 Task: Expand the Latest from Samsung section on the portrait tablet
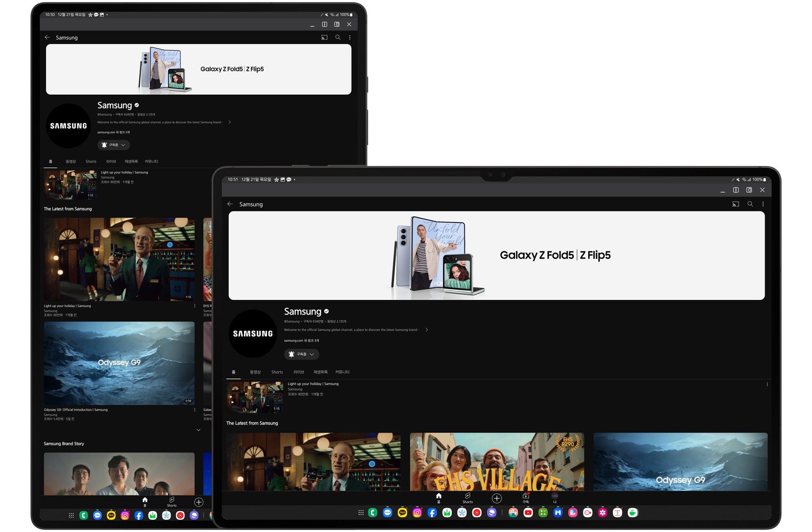tap(198, 430)
